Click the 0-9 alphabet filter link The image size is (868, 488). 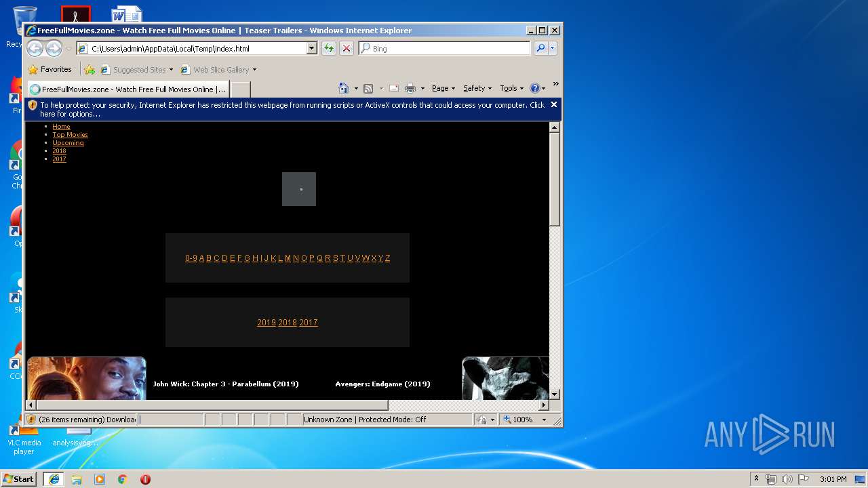(191, 258)
